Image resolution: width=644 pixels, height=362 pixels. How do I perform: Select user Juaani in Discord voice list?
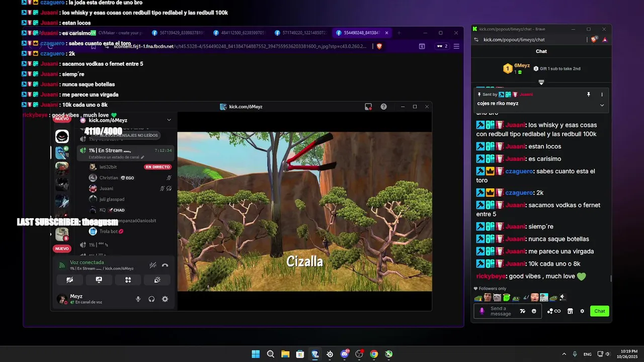point(106,189)
